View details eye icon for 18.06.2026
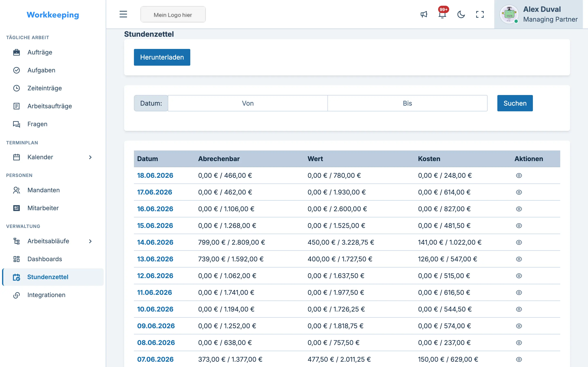588x367 pixels. tap(519, 176)
